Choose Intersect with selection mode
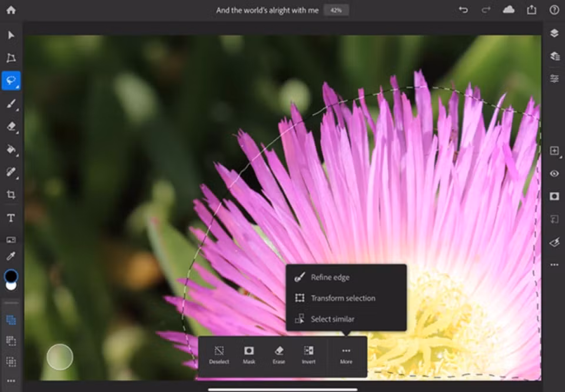The width and height of the screenshot is (565, 392). click(11, 361)
